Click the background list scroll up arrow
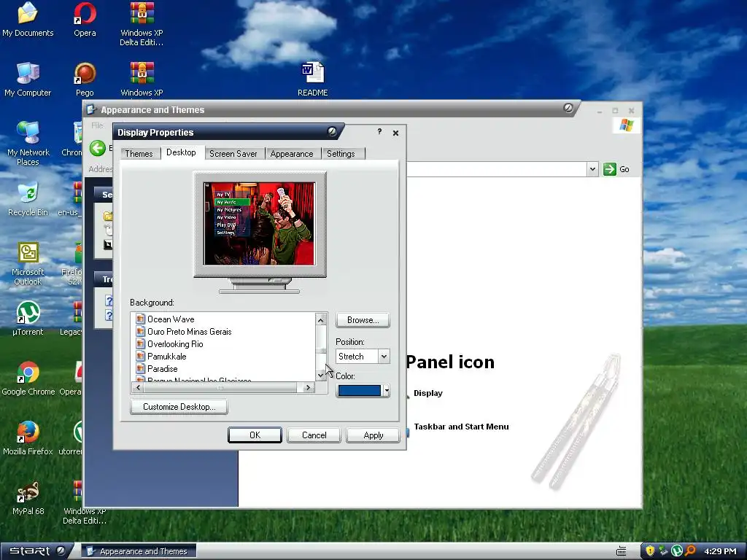 tap(321, 319)
